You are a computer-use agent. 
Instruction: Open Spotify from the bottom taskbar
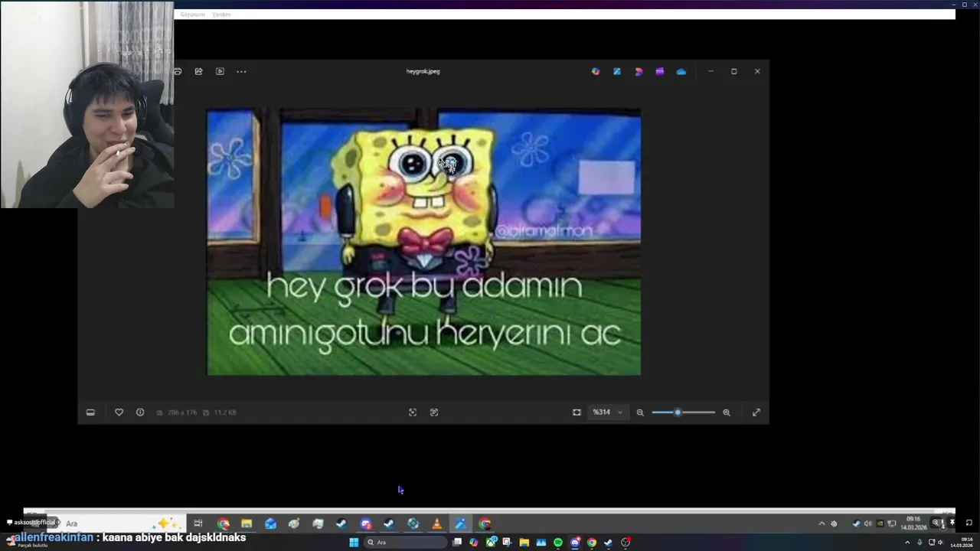coord(557,543)
